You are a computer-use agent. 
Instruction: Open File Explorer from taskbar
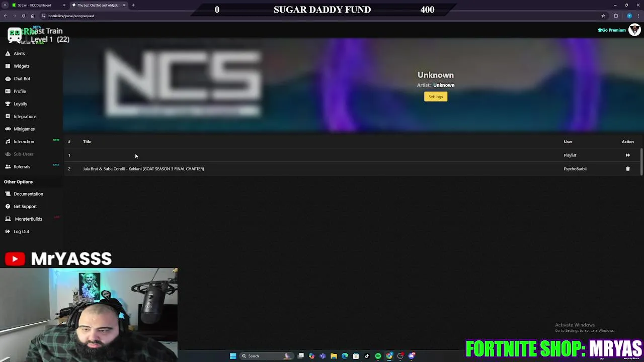tap(334, 356)
